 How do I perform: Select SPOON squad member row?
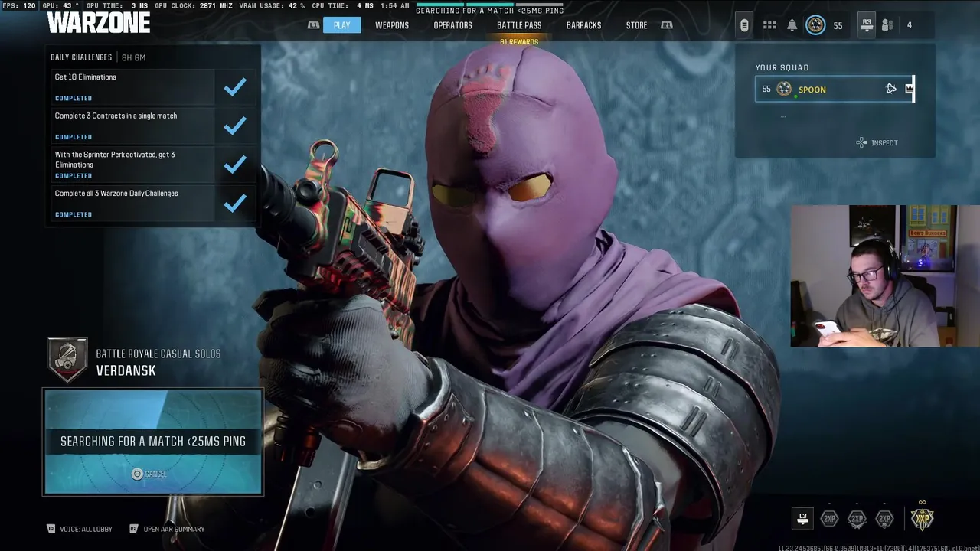tap(835, 89)
